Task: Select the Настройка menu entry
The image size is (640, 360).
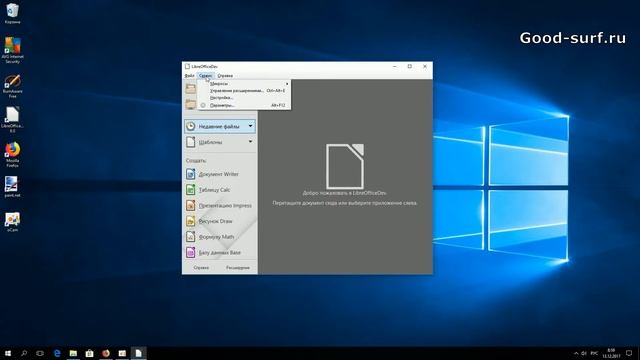Action: pyautogui.click(x=244, y=98)
